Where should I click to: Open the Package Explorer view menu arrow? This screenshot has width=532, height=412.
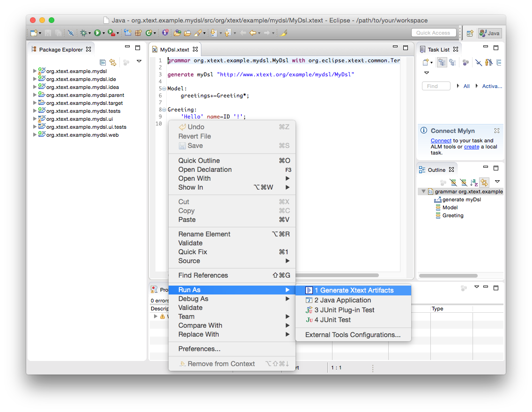coord(139,61)
